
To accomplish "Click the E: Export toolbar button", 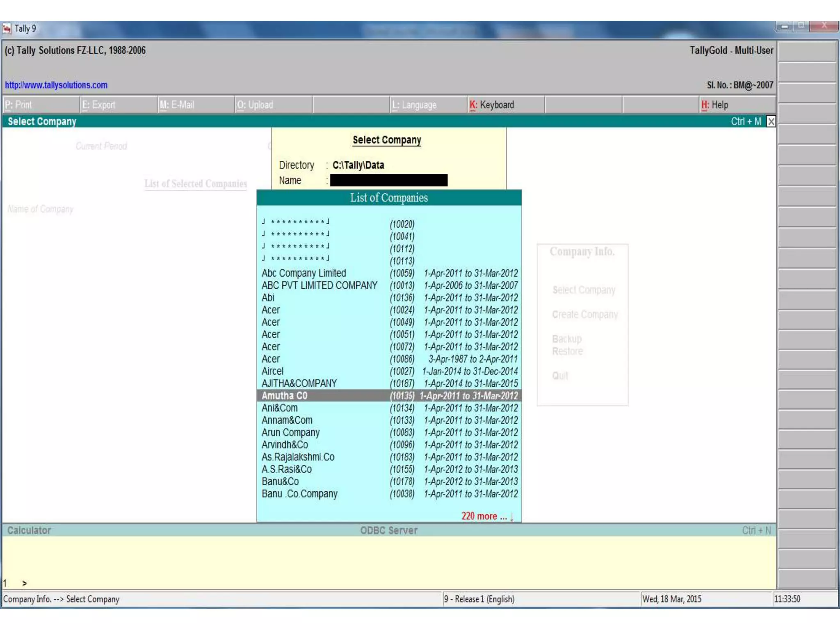I will click(98, 105).
